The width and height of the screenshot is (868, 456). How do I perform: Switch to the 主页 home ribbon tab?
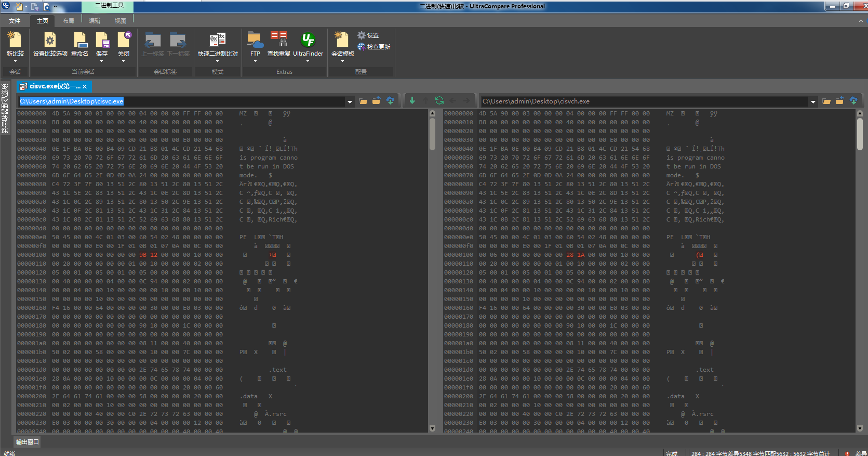click(x=43, y=21)
